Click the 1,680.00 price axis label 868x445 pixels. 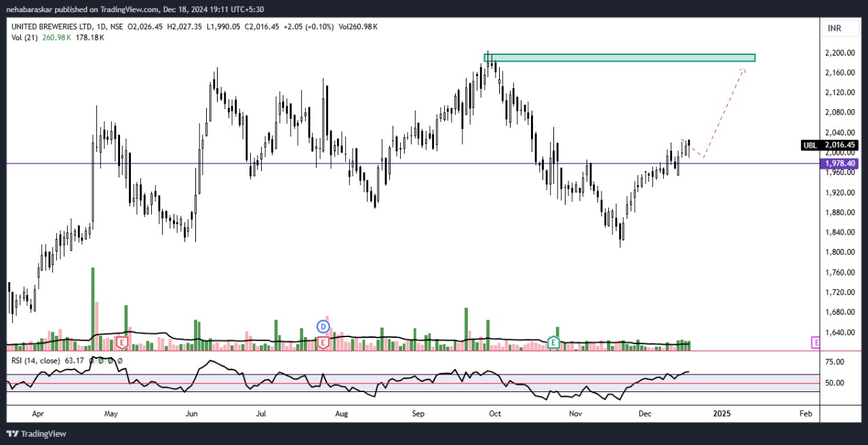[840, 313]
